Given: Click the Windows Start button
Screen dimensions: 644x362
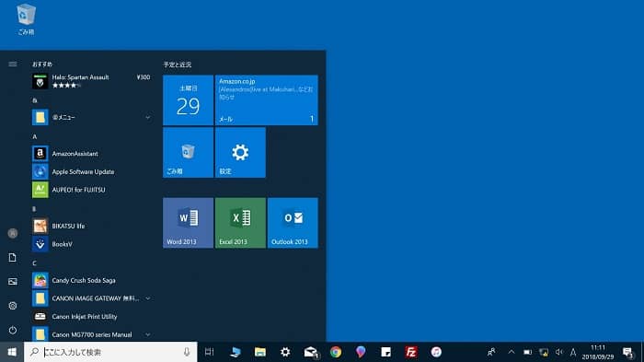Looking at the screenshot, I should [12, 352].
